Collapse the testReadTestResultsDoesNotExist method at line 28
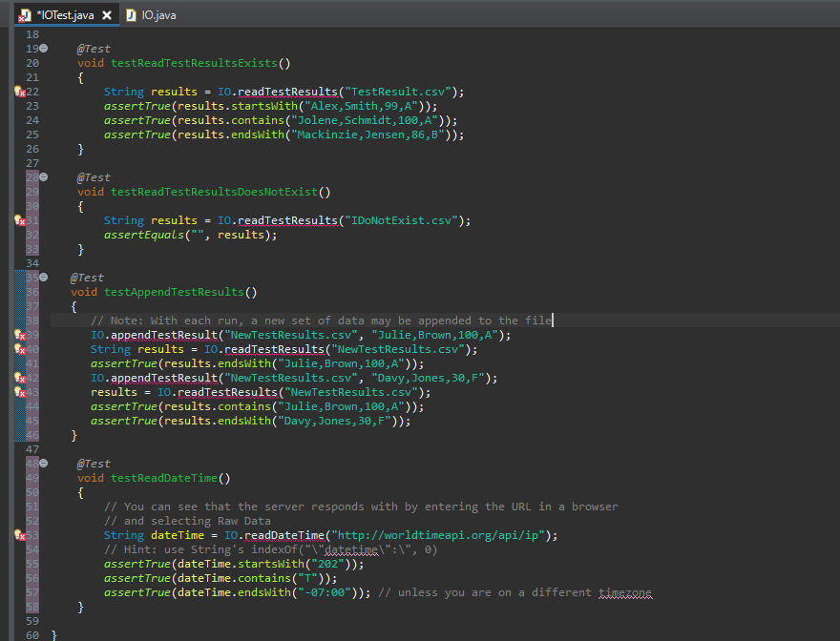The image size is (840, 641). click(x=44, y=177)
